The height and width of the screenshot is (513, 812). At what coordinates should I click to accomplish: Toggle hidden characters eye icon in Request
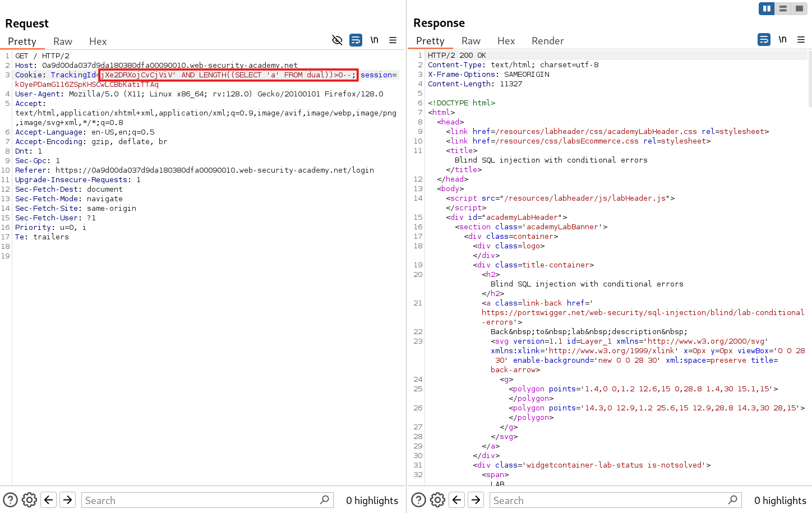coord(337,40)
